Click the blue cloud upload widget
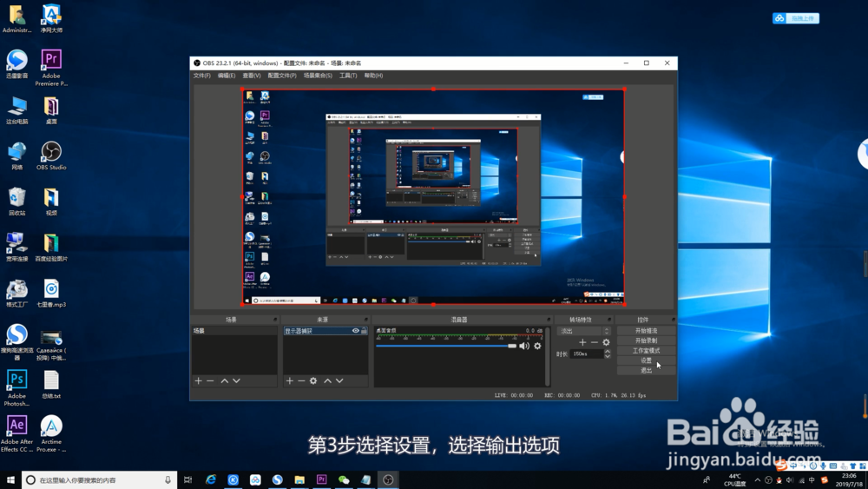Image resolution: width=868 pixels, height=489 pixels. click(x=795, y=18)
